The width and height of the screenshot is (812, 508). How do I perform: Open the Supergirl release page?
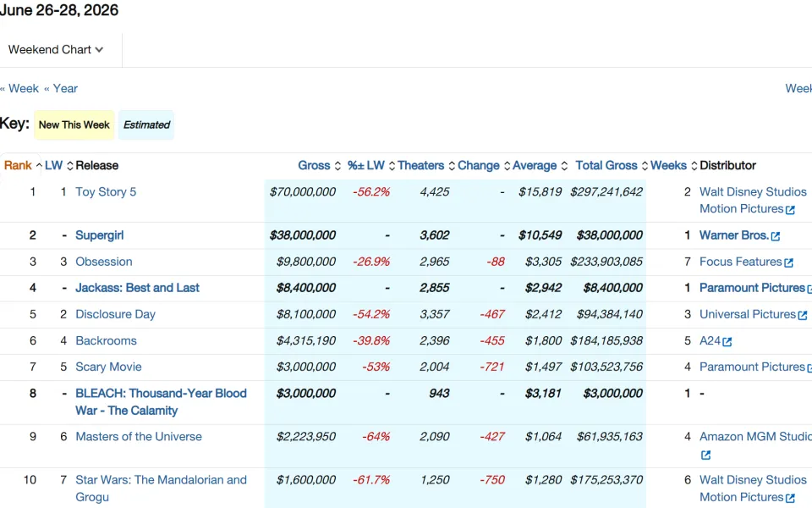point(100,235)
